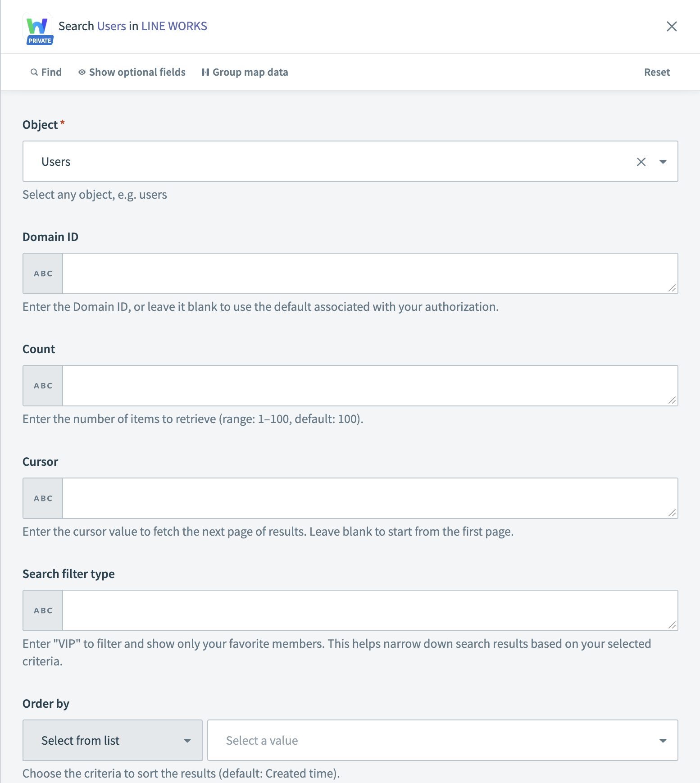Open the LINE WORKS link in the header

tap(173, 26)
